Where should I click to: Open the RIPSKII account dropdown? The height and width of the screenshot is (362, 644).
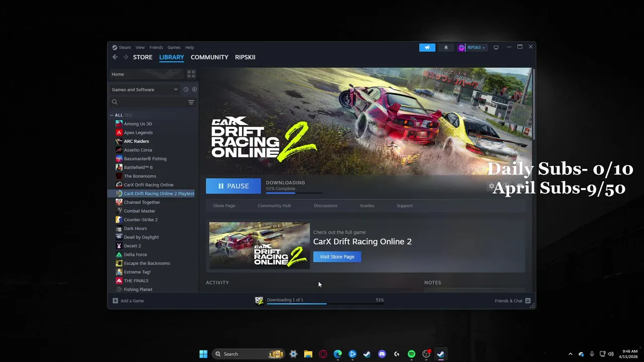pos(472,47)
